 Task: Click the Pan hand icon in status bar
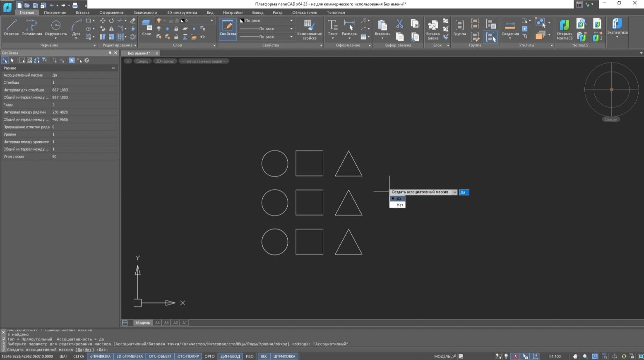(575, 356)
